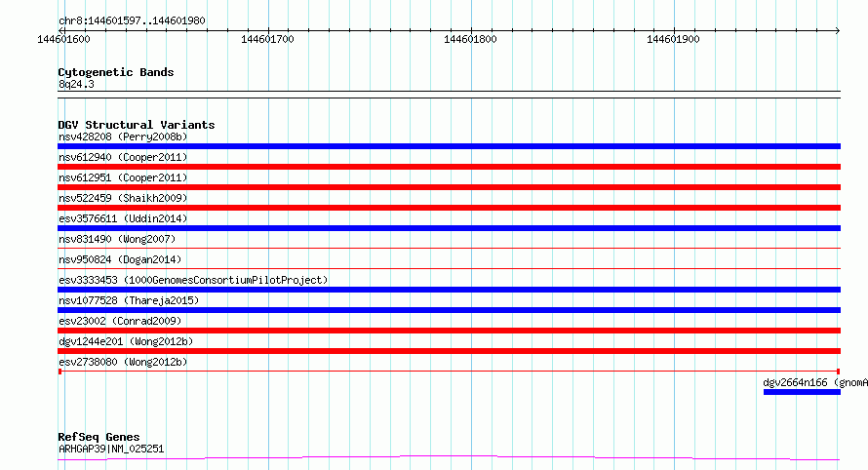This screenshot has width=868, height=470.
Task: Click the chr8:144601597..144601980 region label
Action: 132,20
